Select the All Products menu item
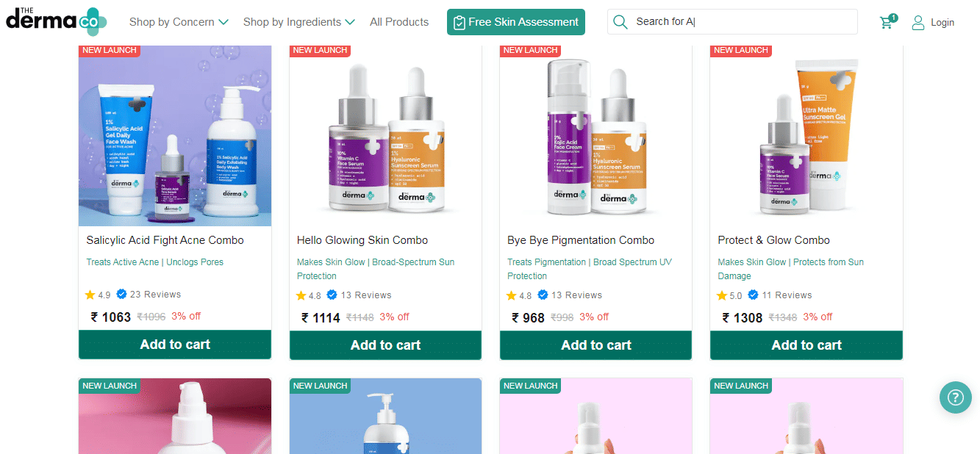 pos(399,22)
